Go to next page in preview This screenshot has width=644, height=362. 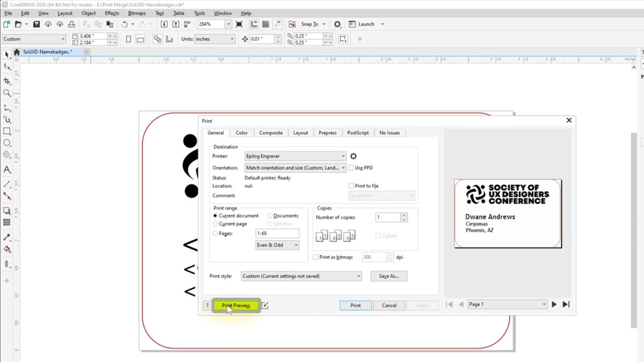(554, 305)
